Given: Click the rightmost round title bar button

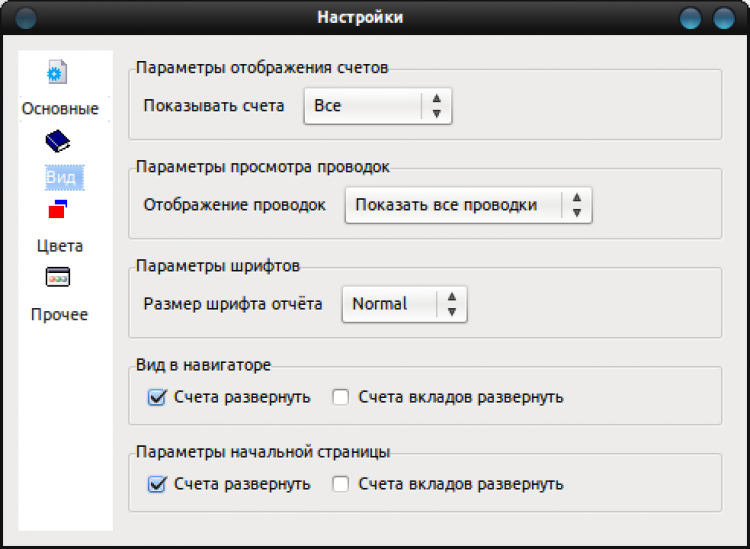Looking at the screenshot, I should (x=723, y=17).
